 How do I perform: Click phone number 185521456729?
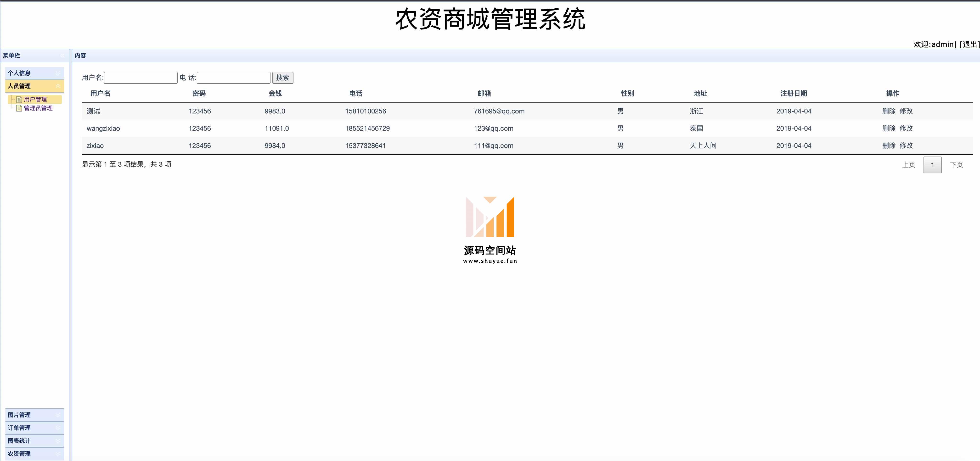coord(367,129)
